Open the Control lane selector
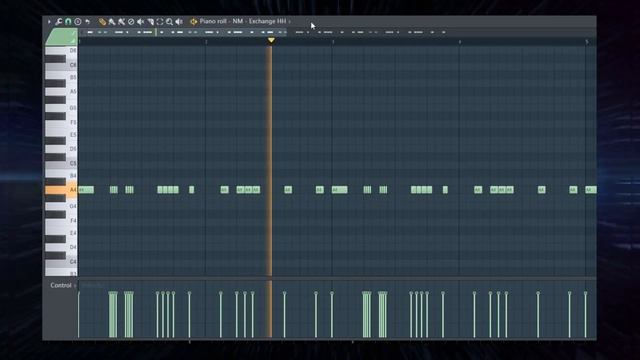This screenshot has width=640, height=360. pyautogui.click(x=63, y=285)
